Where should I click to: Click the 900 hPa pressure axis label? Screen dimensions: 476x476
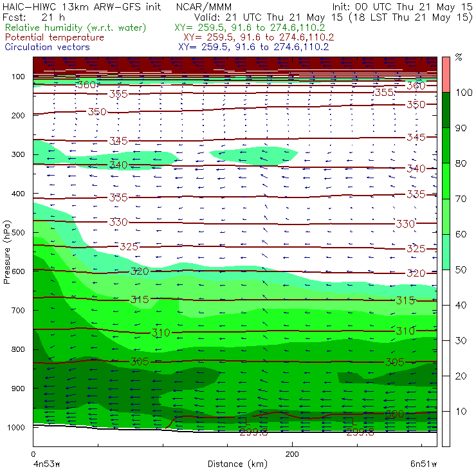pyautogui.click(x=18, y=389)
